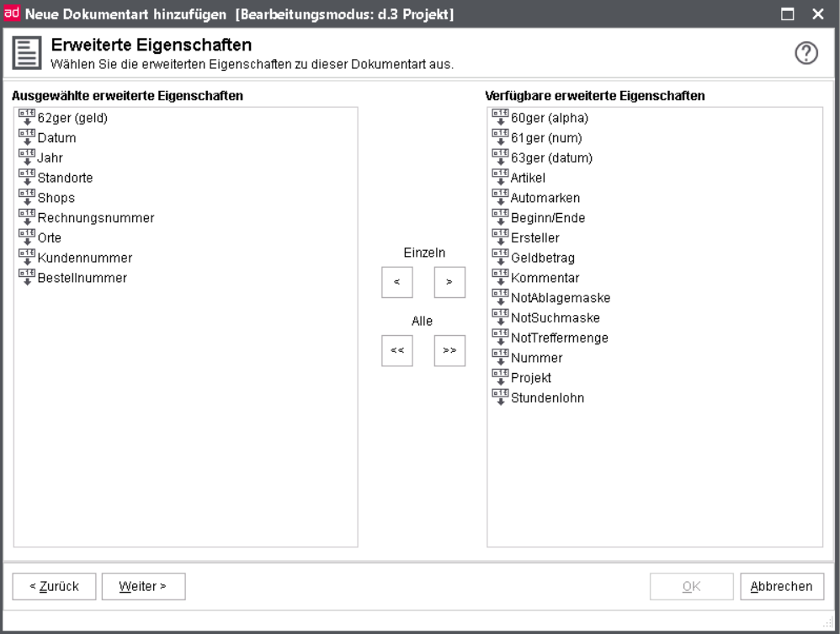Click the icon next to Automarken
This screenshot has height=634, width=840.
(x=500, y=198)
